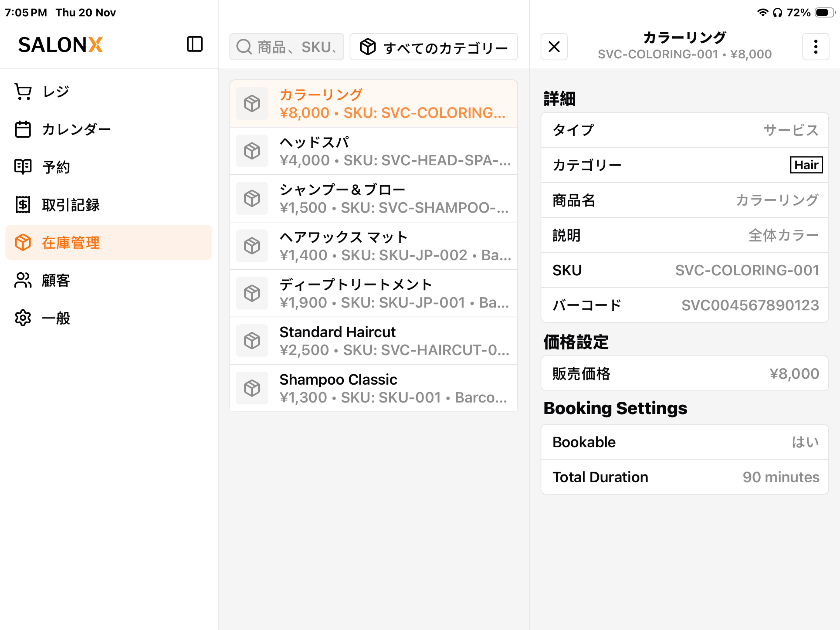Click the Shampoo Classic thumbnail icon
The height and width of the screenshot is (630, 840).
(252, 388)
